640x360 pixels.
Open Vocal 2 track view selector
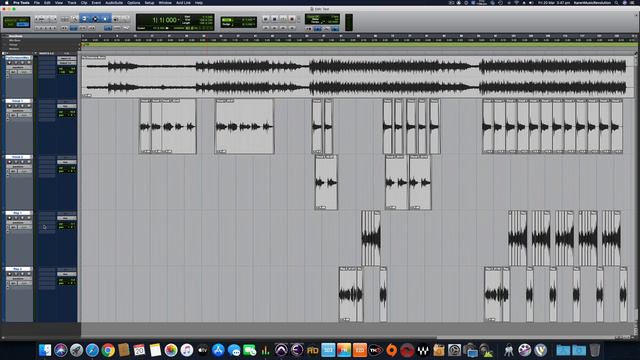[x=19, y=167]
